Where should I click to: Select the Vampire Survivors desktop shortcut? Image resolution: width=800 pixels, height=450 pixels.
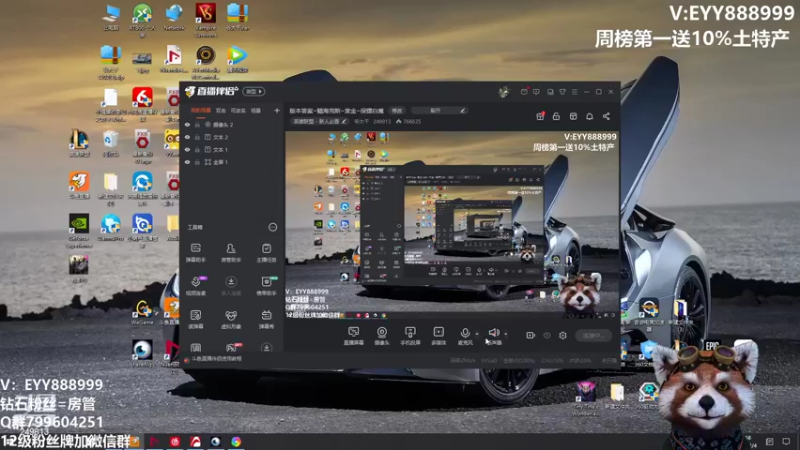click(206, 20)
